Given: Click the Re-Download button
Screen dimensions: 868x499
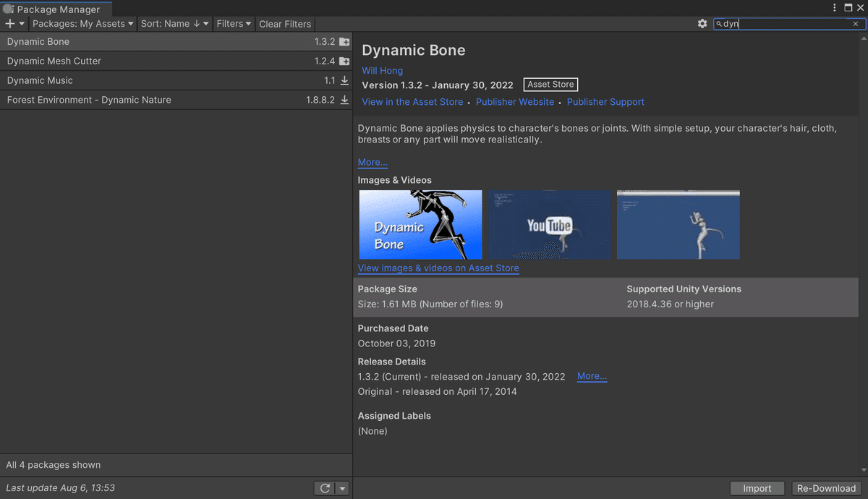Looking at the screenshot, I should click(x=826, y=488).
